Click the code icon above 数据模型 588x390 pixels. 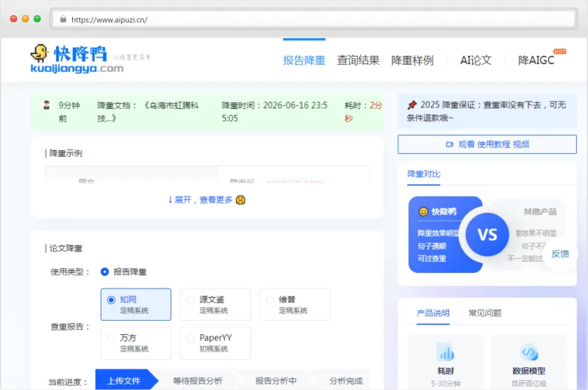[529, 352]
